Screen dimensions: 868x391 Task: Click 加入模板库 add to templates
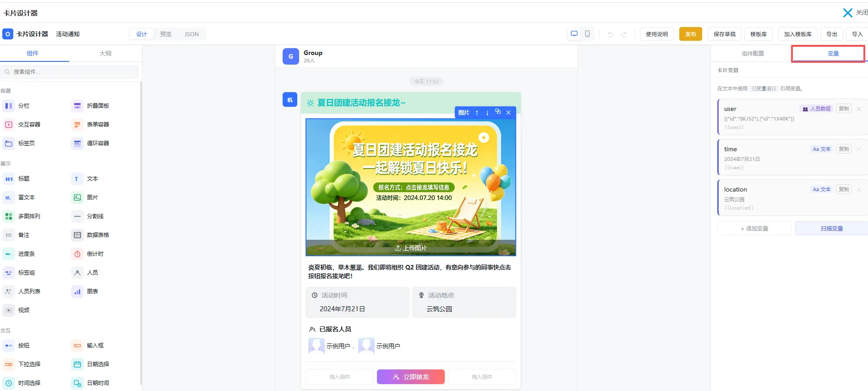pyautogui.click(x=798, y=34)
